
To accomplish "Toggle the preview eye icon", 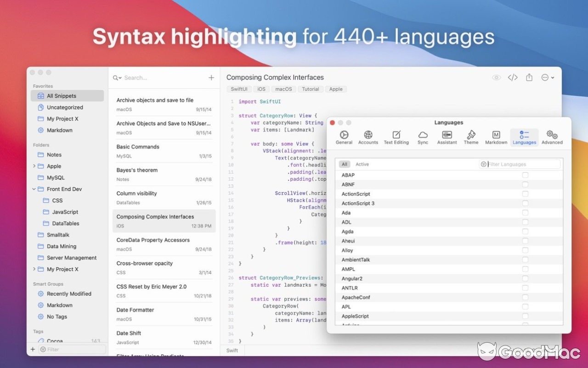I will click(x=496, y=78).
